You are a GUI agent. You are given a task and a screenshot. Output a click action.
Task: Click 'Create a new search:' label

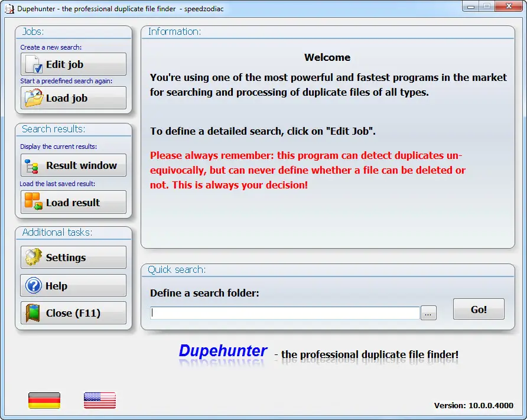[51, 47]
